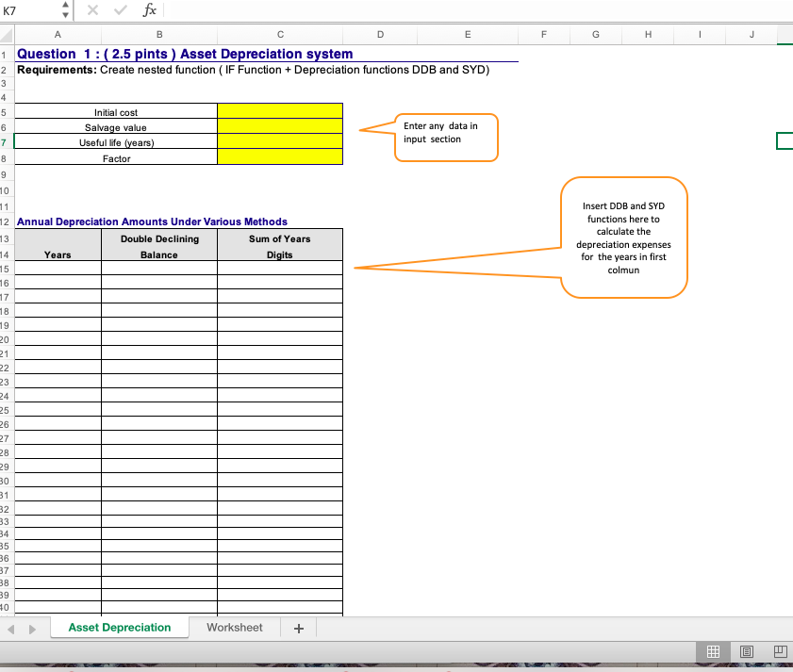Click the confirm entry checkmark icon
The image size is (793, 672).
tap(121, 10)
